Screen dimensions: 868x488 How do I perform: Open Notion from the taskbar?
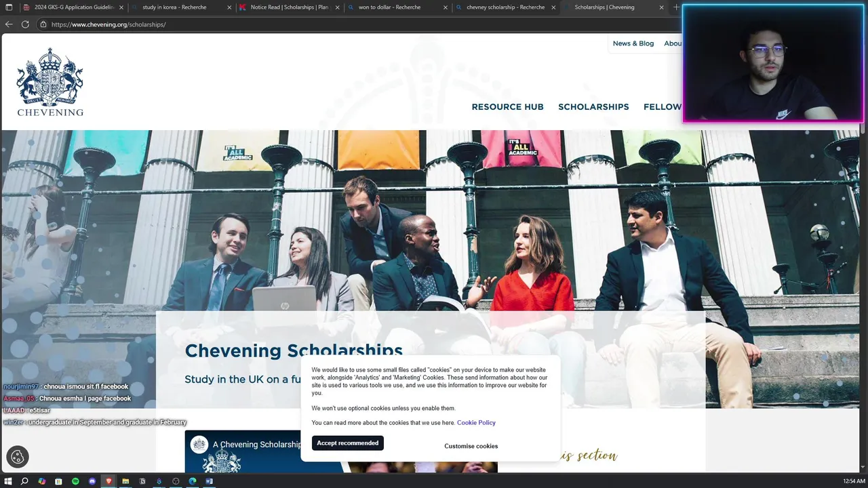coord(142,481)
